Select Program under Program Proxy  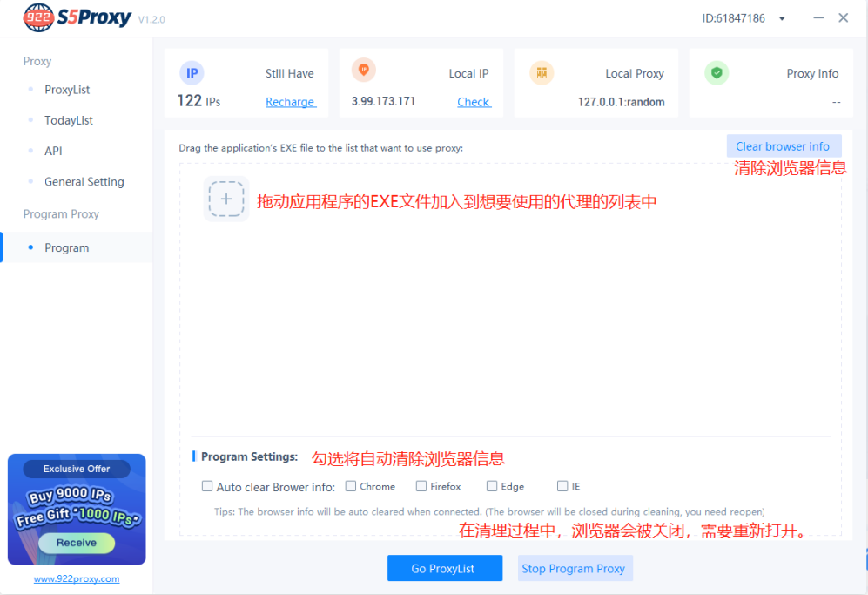pos(66,247)
